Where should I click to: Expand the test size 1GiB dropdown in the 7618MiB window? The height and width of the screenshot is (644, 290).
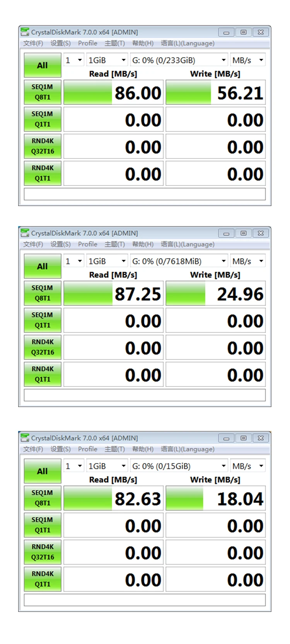tap(107, 261)
